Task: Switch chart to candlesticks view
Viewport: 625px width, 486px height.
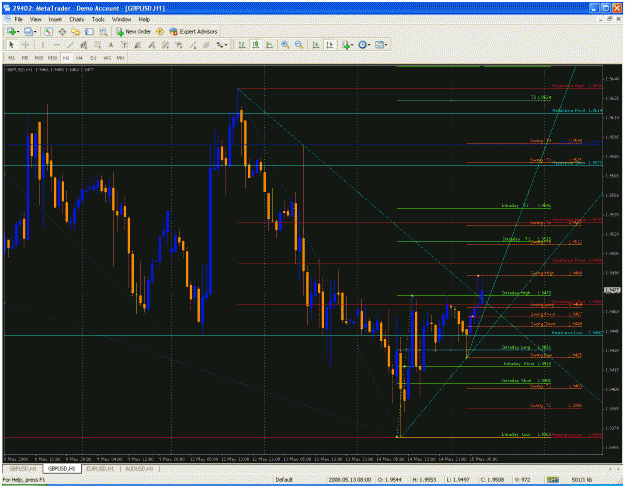Action: pyautogui.click(x=256, y=45)
